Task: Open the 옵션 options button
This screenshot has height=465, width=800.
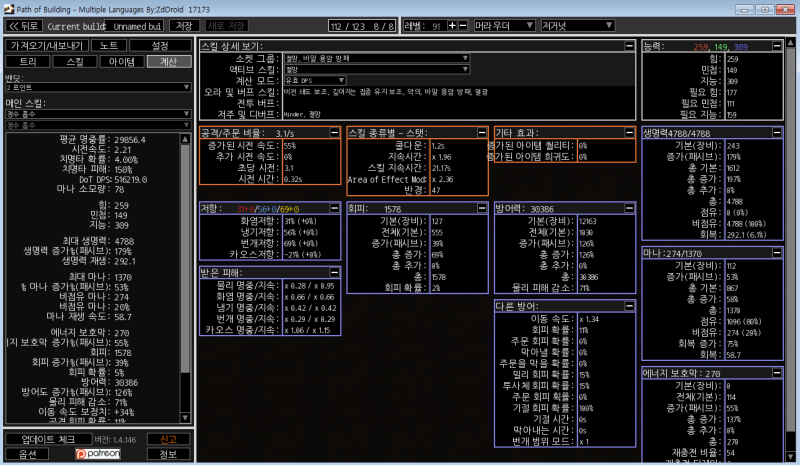Action: coord(27,454)
